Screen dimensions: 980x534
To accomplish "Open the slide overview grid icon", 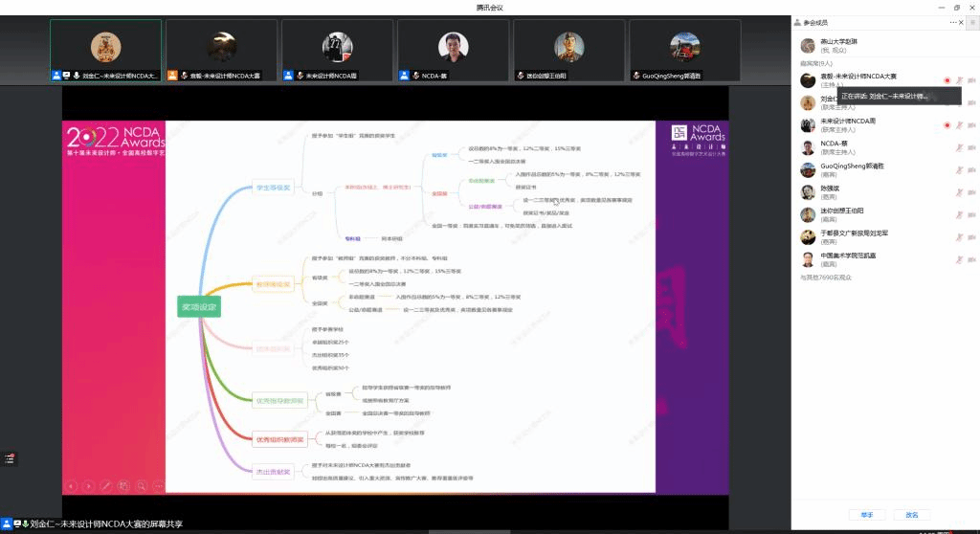I will point(123,486).
